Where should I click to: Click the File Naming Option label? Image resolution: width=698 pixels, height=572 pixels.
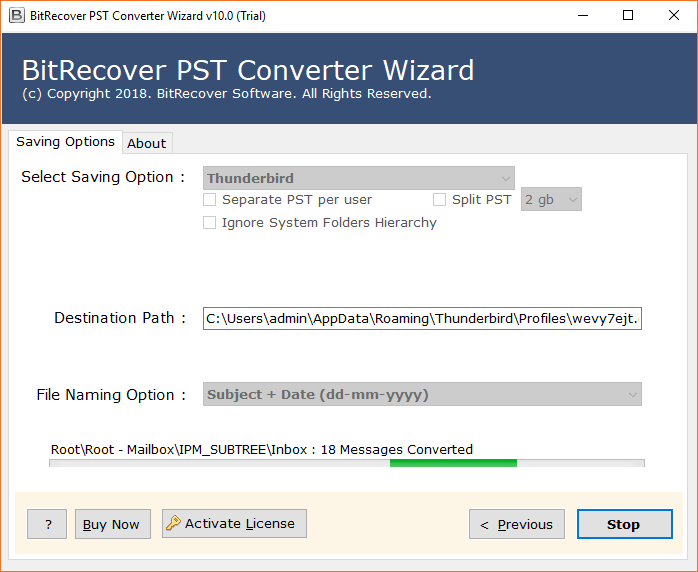click(x=111, y=395)
